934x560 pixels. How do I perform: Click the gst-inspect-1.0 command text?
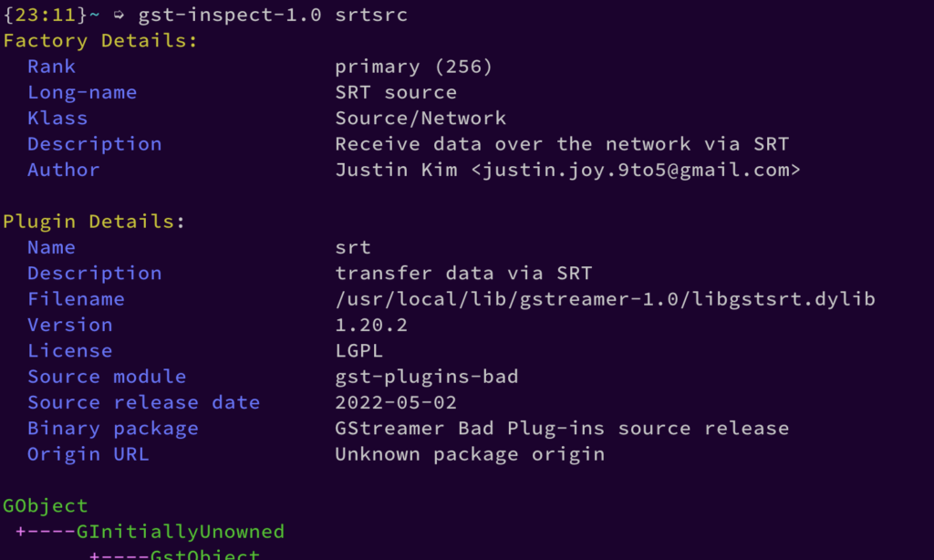(230, 15)
